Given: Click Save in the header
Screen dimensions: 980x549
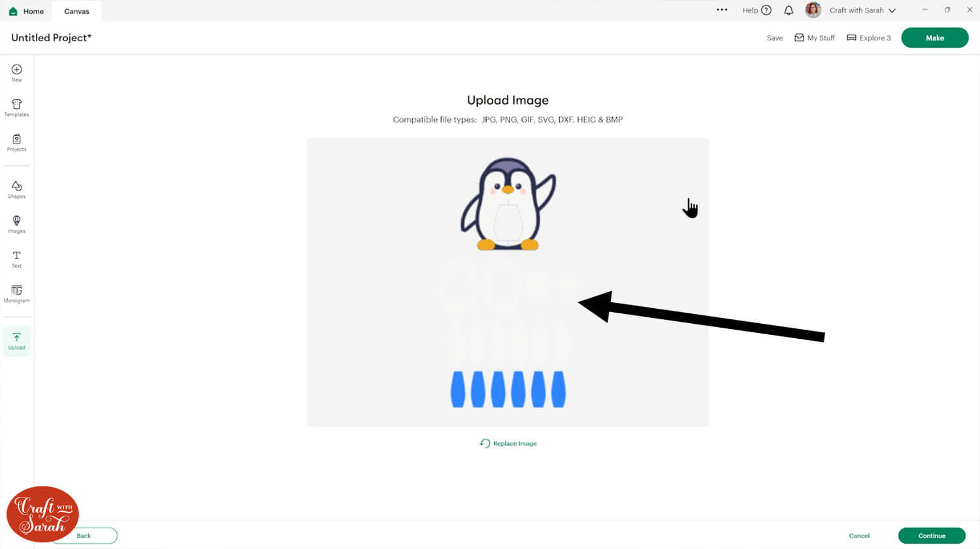Looking at the screenshot, I should tap(774, 38).
